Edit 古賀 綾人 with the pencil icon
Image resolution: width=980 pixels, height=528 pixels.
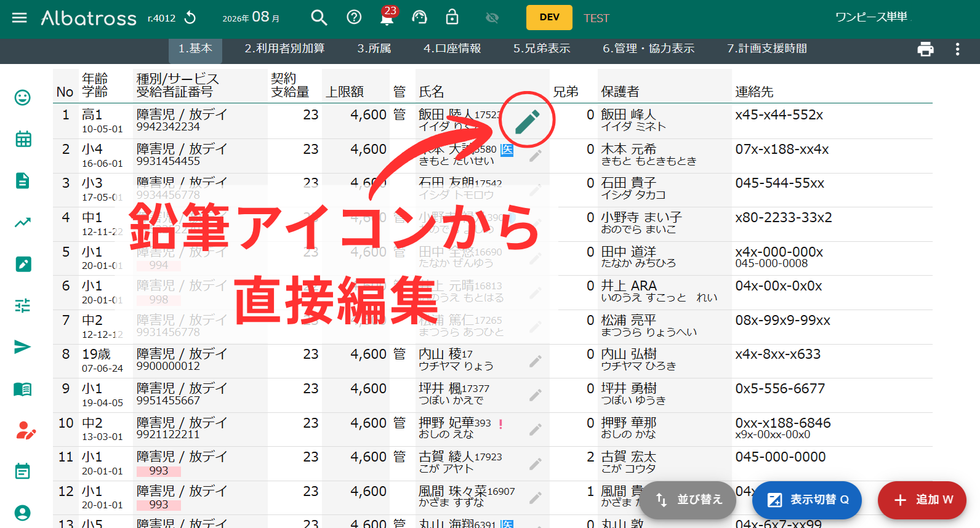[535, 464]
